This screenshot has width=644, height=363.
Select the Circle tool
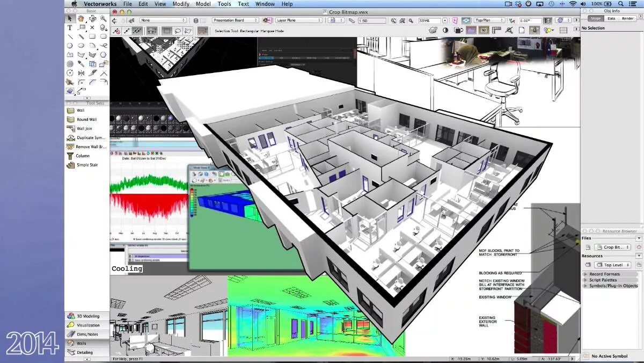[70, 46]
